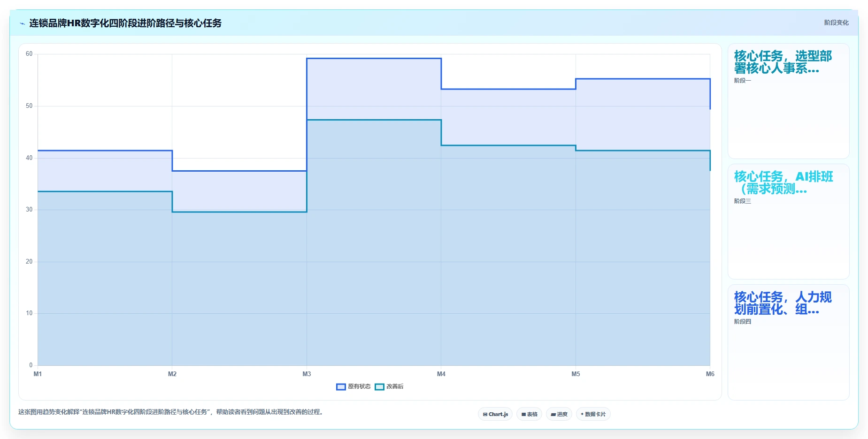Viewport: 868px width, 439px height.
Task: Click the M5 x-axis label
Action: pos(576,374)
